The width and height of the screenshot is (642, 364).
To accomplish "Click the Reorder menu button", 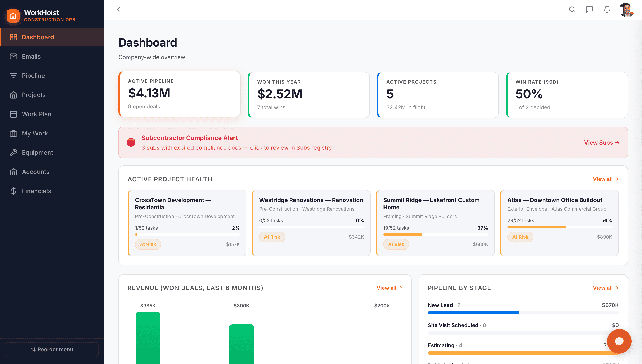I will point(52,350).
